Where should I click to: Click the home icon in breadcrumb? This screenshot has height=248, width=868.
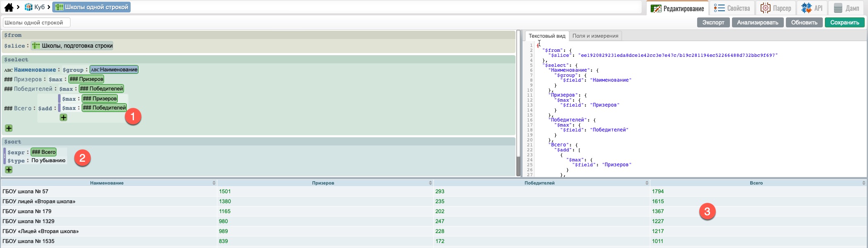click(9, 7)
